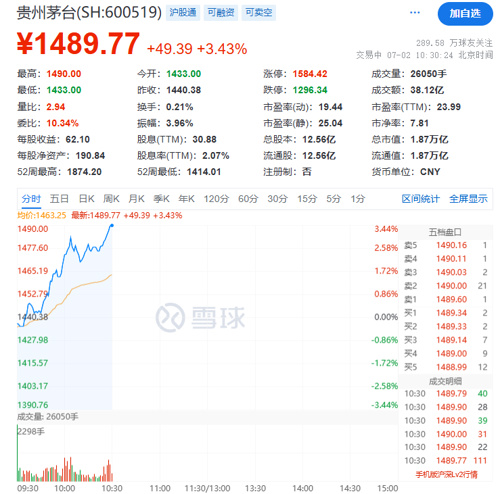500x494 pixels.
Task: Open the 日K chart tab
Action: 87,199
